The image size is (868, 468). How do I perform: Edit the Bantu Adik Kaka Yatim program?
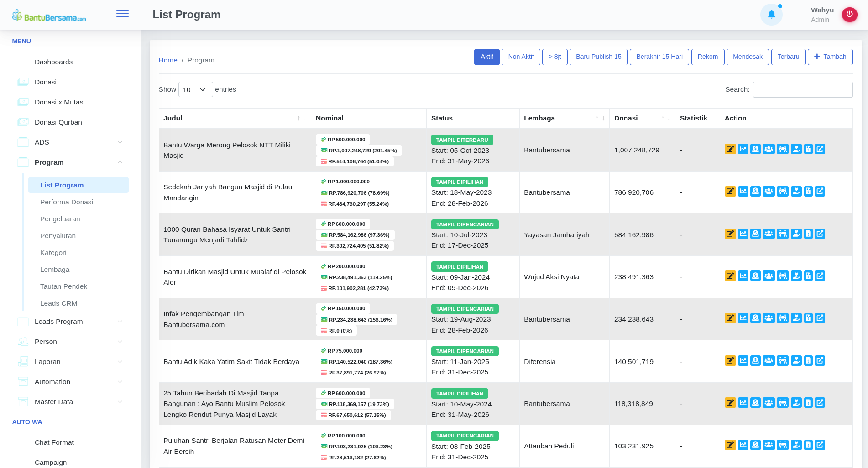[x=730, y=361]
